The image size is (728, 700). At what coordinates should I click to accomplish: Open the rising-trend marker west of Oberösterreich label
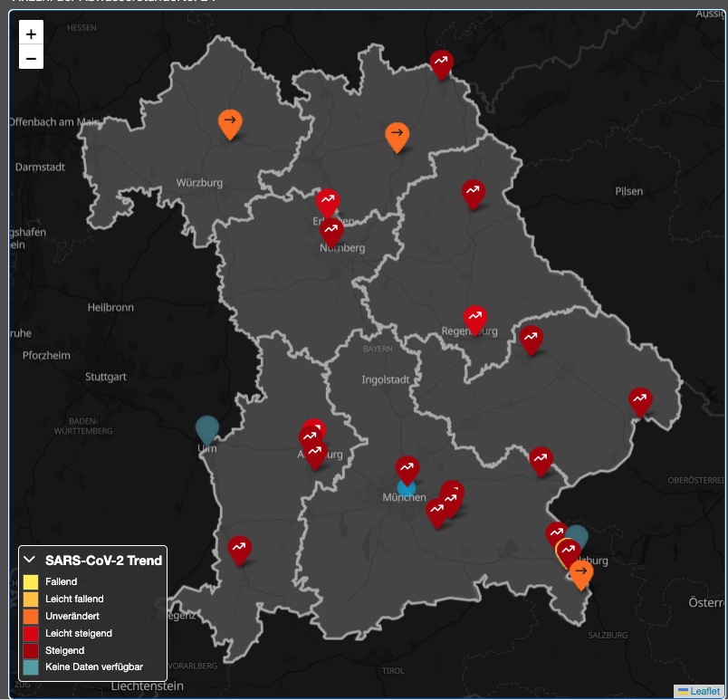pos(541,463)
